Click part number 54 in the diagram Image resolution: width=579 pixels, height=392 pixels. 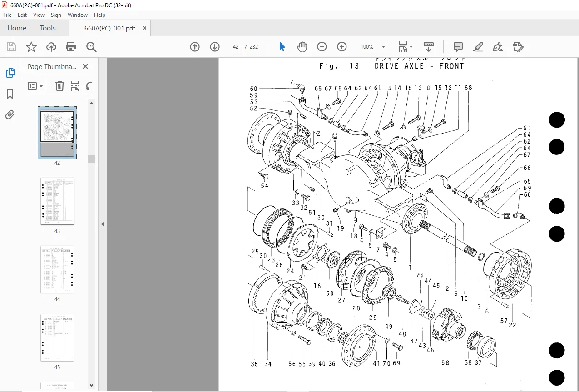coord(264,186)
